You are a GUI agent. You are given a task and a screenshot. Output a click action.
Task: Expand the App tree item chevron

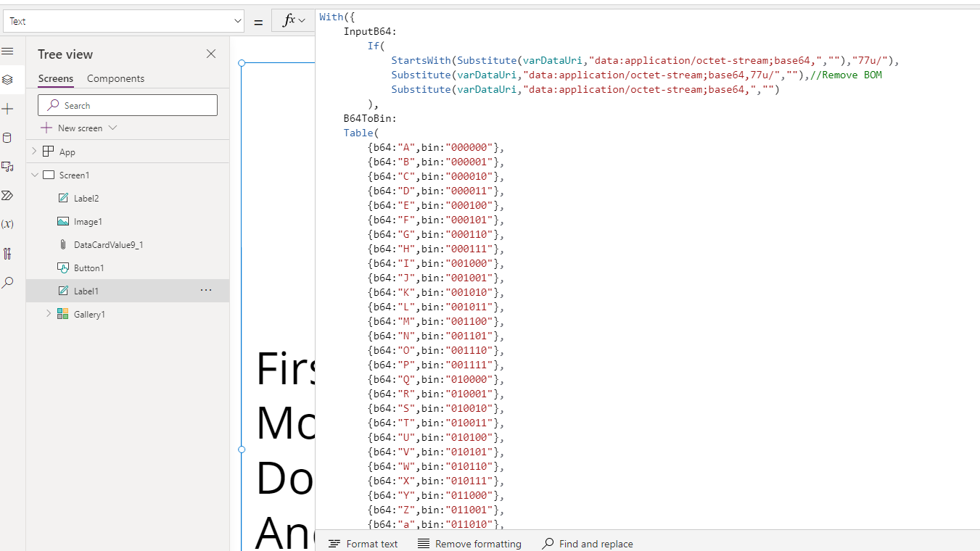pyautogui.click(x=33, y=151)
